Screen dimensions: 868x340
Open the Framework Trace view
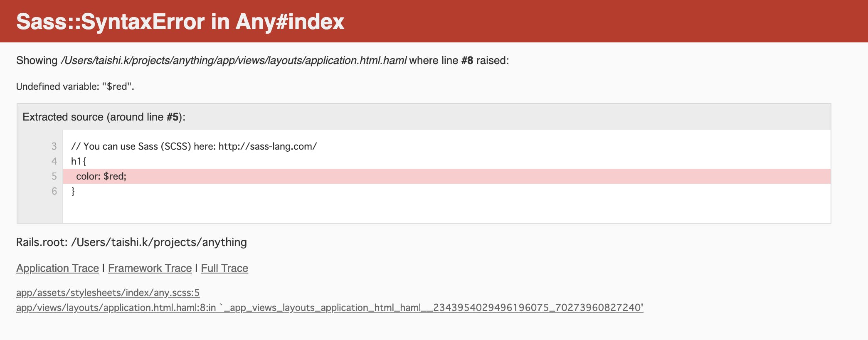click(149, 268)
